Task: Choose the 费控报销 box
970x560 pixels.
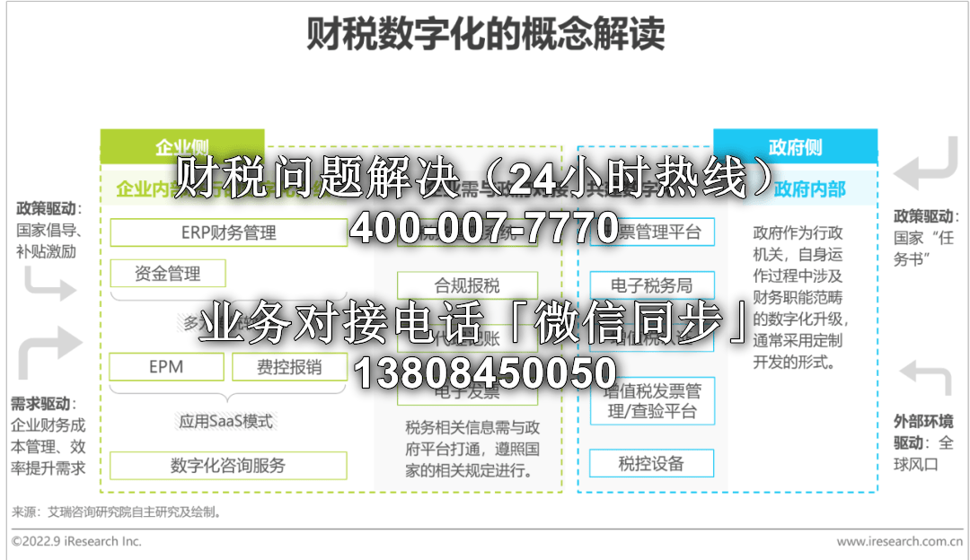Action: coord(289,366)
